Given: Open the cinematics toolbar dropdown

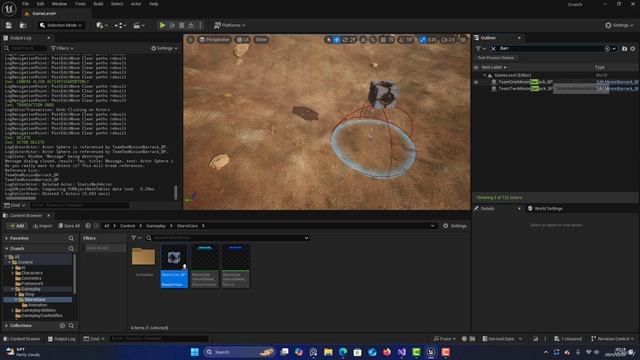Looking at the screenshot, I should click(139, 25).
